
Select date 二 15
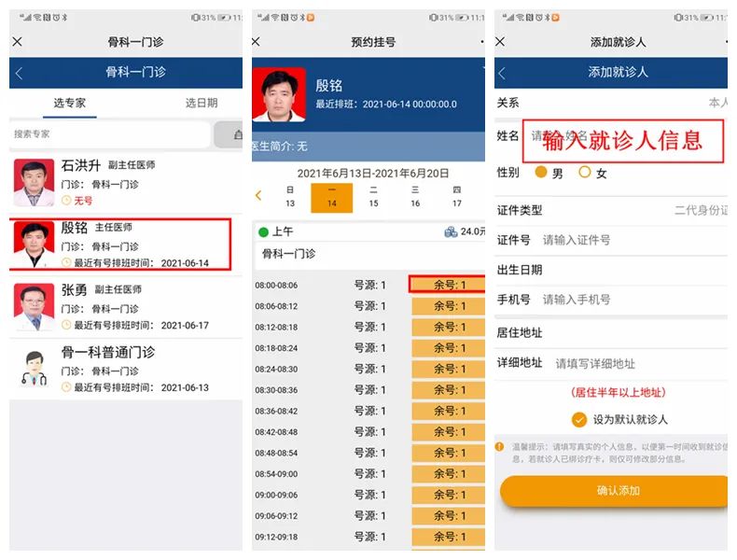[x=373, y=197]
